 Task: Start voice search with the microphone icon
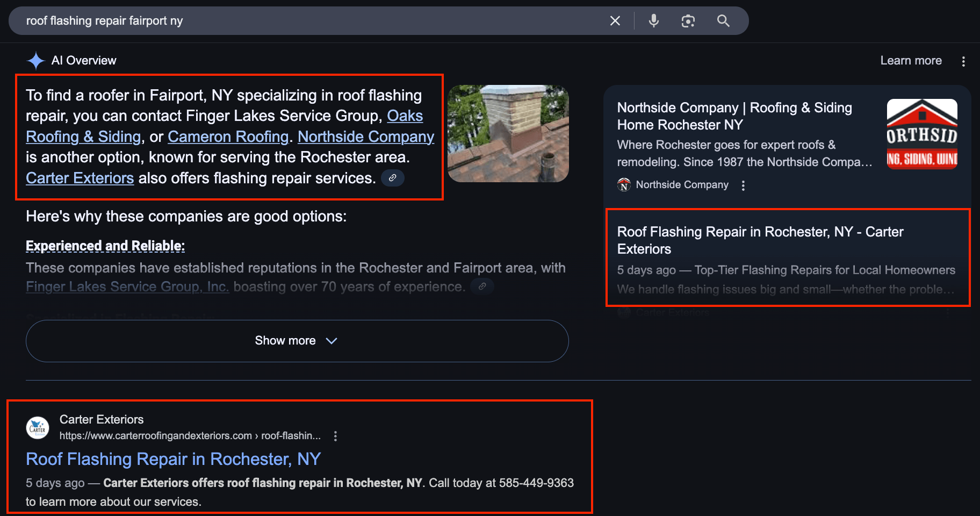point(654,21)
